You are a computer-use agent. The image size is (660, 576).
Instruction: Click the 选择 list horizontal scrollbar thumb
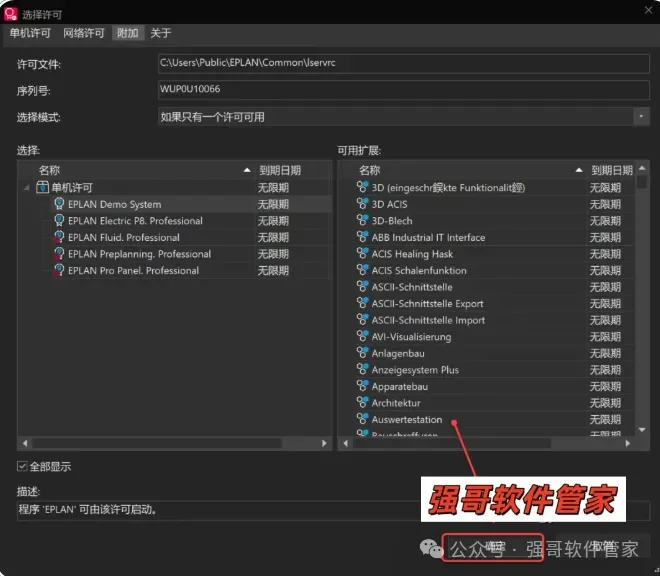click(x=157, y=443)
